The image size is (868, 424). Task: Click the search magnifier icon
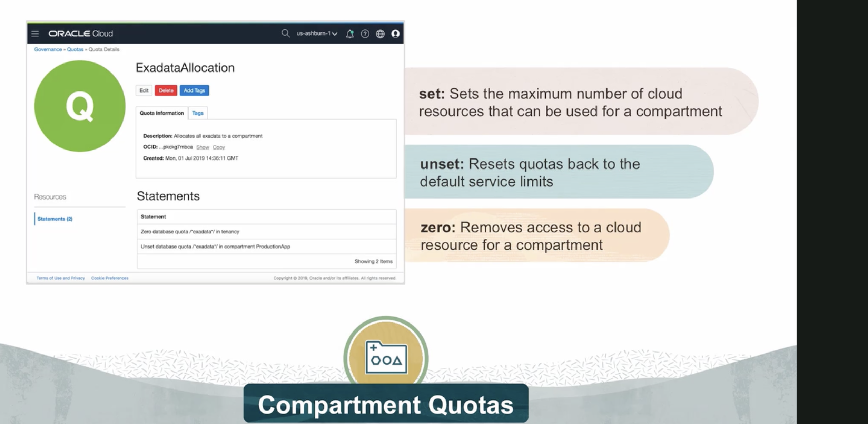pos(285,33)
